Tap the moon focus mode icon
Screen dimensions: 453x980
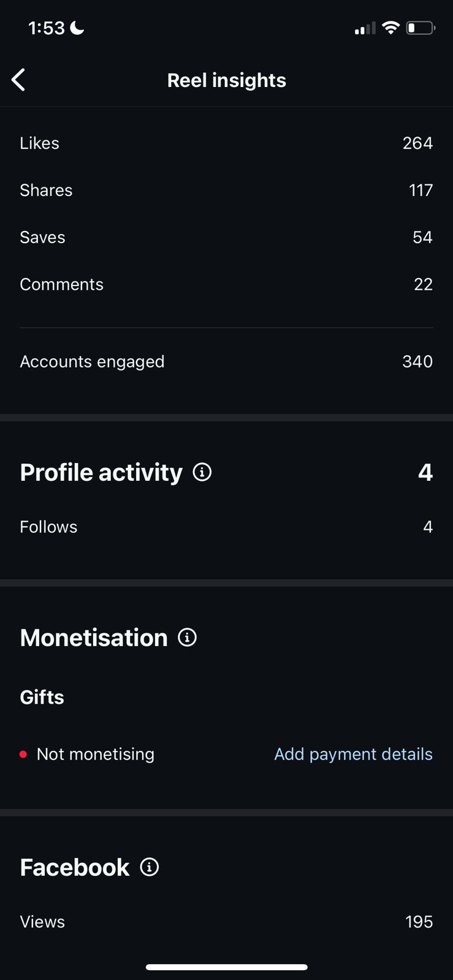(77, 28)
